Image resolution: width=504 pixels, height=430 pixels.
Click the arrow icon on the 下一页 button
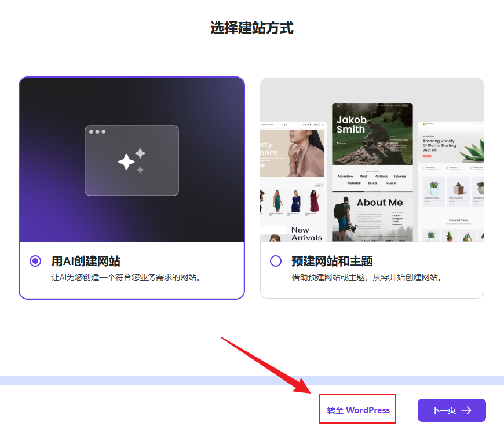466,410
